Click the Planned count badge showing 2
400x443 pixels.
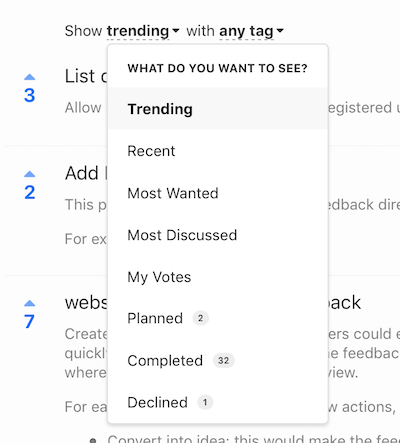point(200,318)
